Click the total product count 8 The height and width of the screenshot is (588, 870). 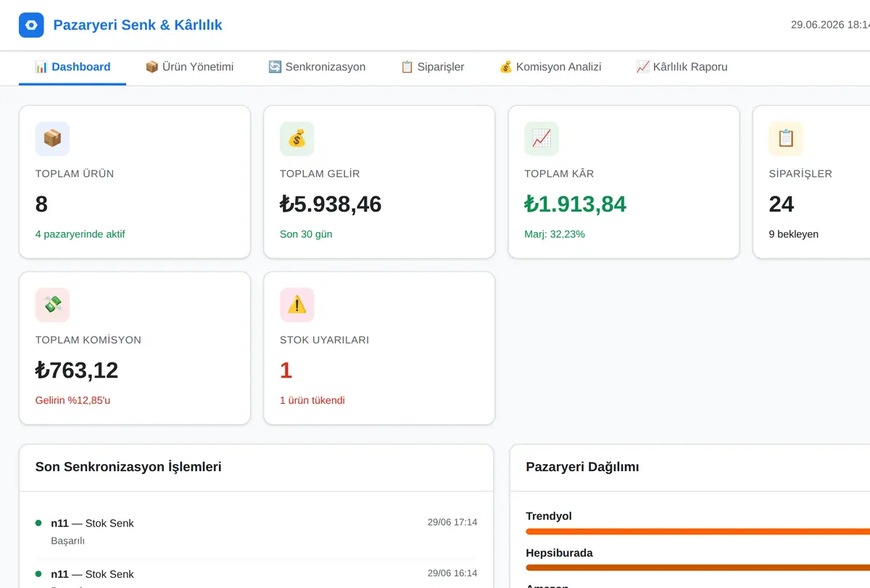[41, 204]
